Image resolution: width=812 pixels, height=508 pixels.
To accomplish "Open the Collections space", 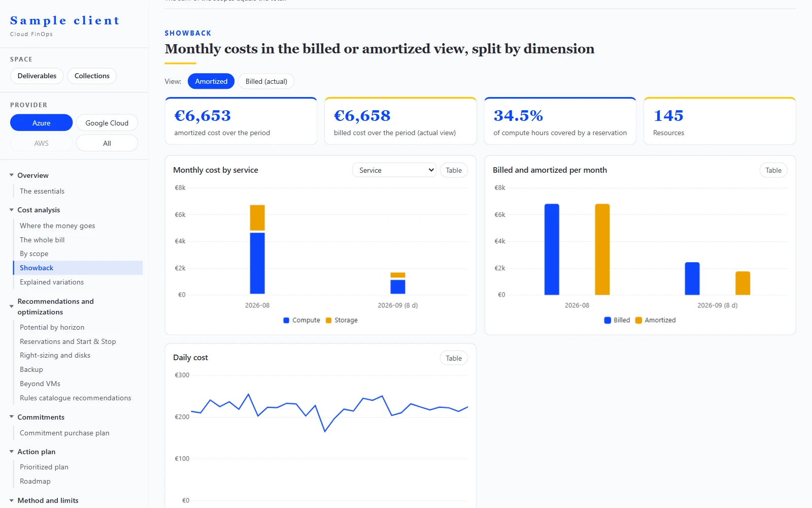I will tap(92, 76).
